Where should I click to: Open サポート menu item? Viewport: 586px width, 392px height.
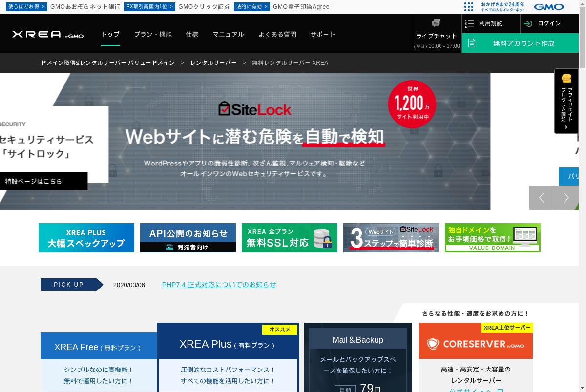point(323,34)
